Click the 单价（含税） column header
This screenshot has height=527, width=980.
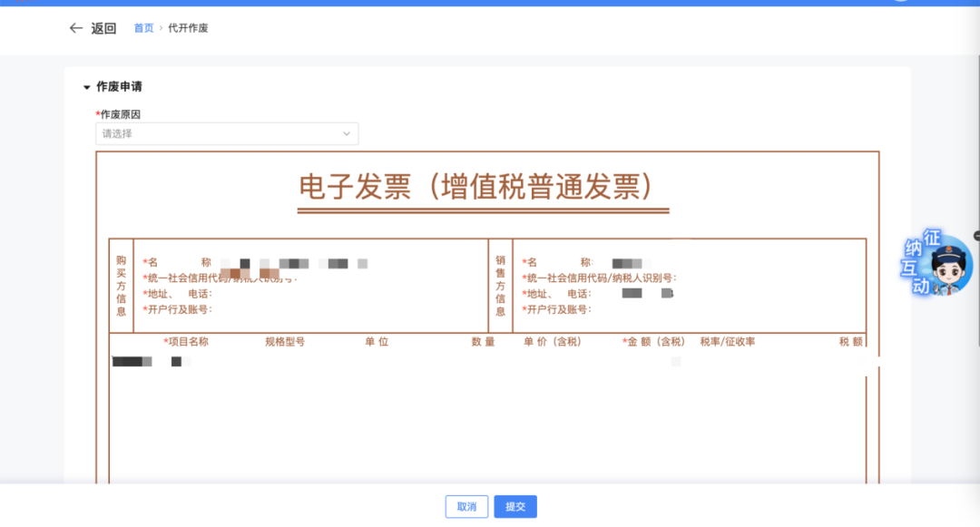(553, 342)
